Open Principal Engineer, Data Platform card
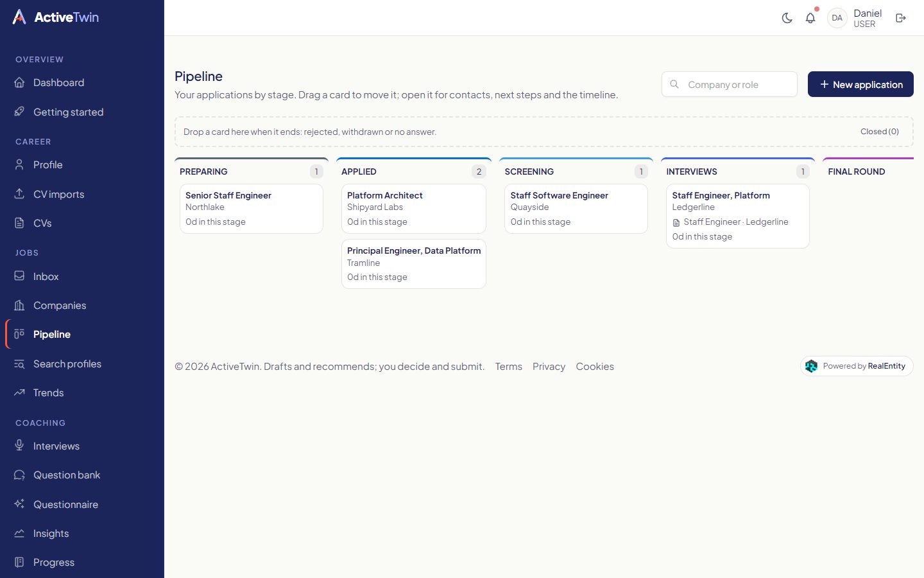 pyautogui.click(x=414, y=264)
